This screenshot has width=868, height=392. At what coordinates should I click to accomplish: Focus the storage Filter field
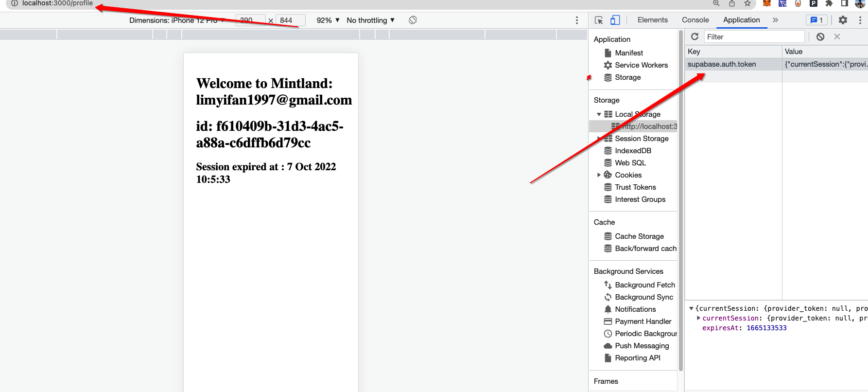click(x=754, y=36)
